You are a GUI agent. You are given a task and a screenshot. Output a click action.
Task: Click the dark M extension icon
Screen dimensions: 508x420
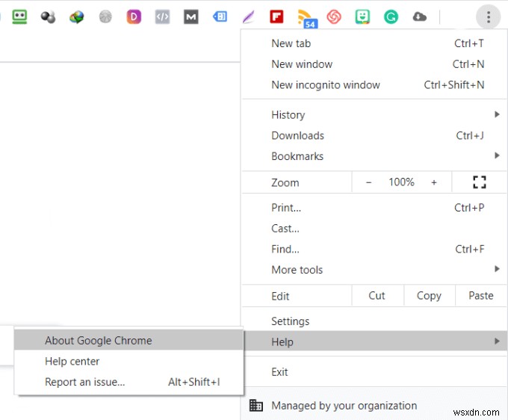click(190, 17)
